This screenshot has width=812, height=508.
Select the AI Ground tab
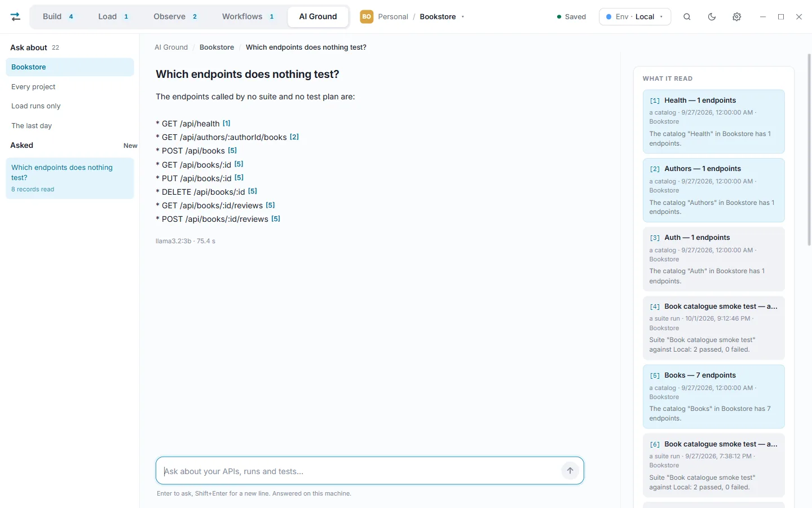pos(318,16)
